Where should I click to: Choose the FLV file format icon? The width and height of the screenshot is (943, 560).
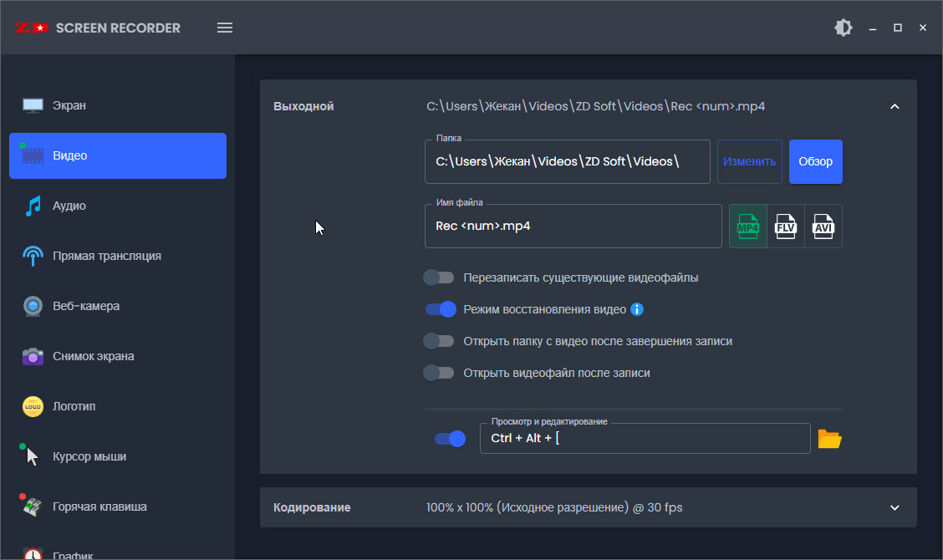[x=786, y=227]
